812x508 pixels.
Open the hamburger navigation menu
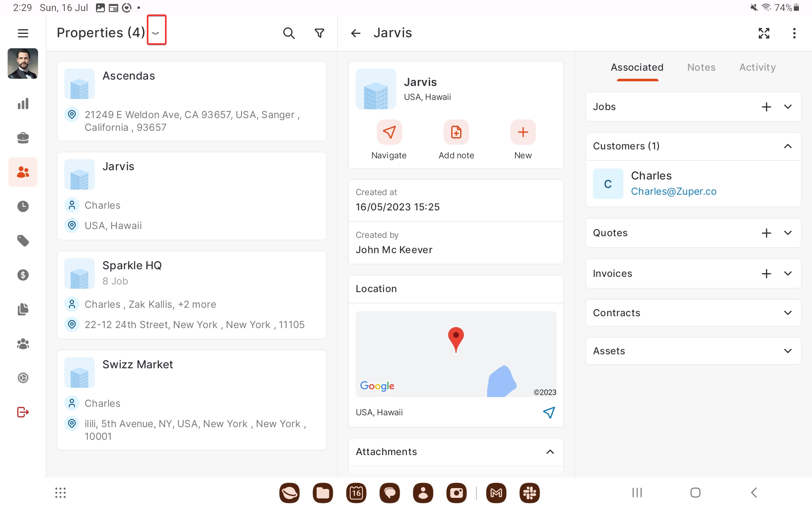point(23,33)
